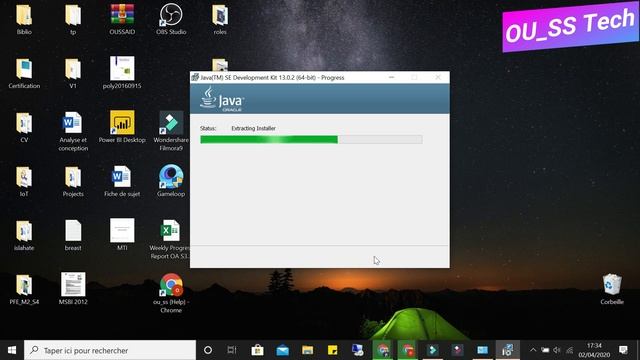Click the Java installer progress bar
This screenshot has width=640, height=360.
(311, 140)
